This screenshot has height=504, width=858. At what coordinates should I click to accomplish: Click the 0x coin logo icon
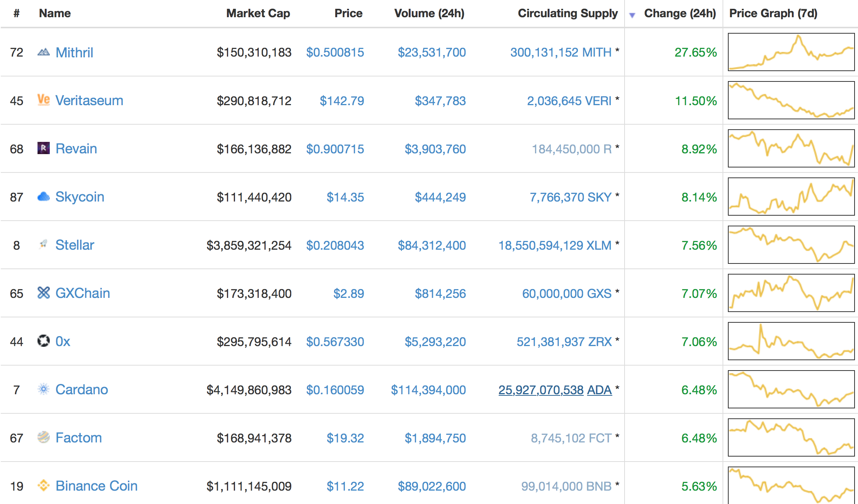44,340
